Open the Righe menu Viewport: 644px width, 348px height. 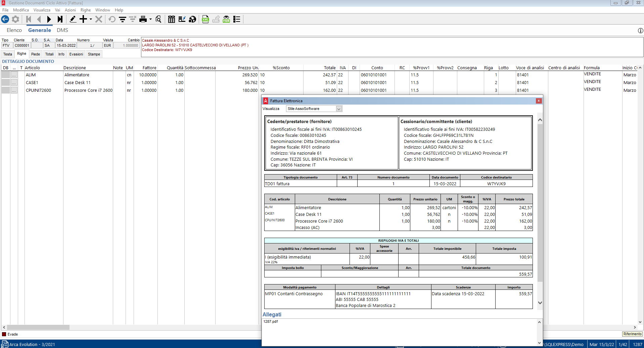[x=86, y=10]
